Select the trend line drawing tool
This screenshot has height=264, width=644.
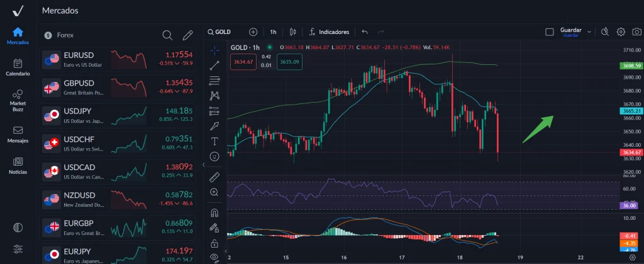[x=215, y=64]
